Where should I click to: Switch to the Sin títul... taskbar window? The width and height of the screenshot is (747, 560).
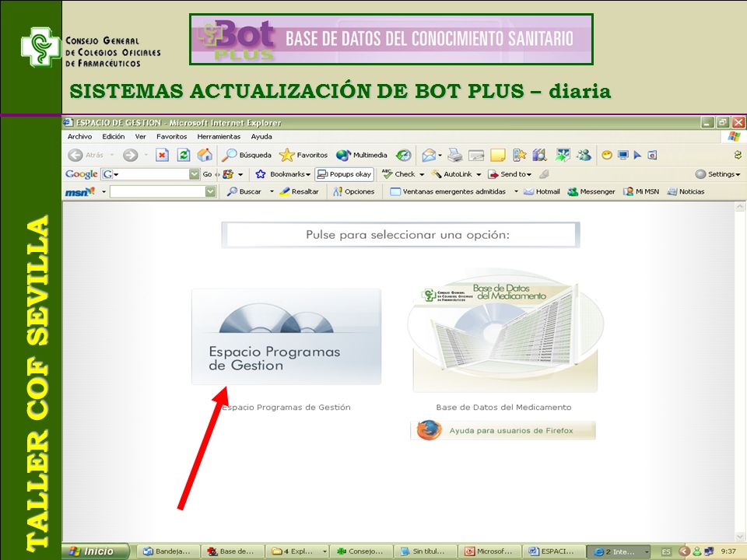click(426, 551)
